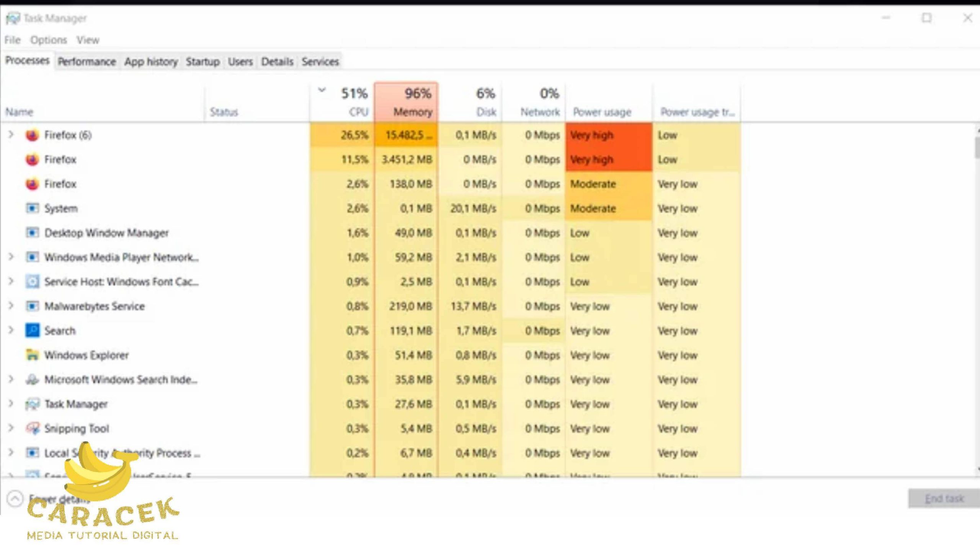
Task: Open the Startup tab
Action: coord(203,62)
